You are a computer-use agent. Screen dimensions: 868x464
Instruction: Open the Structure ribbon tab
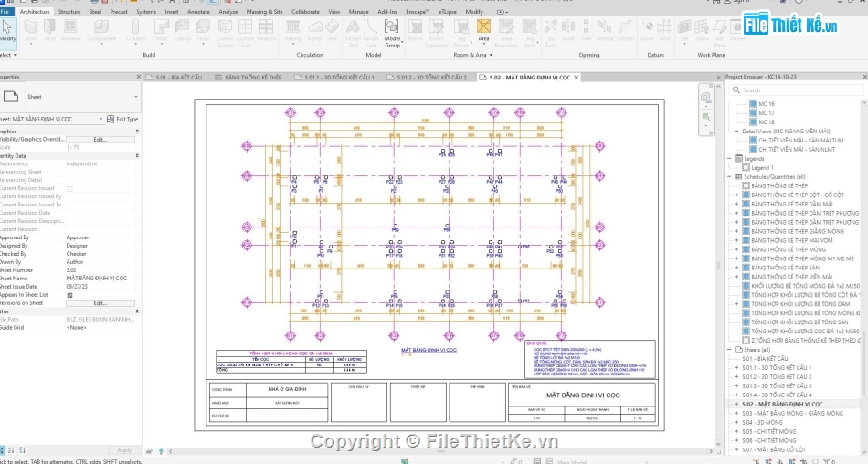(69, 12)
